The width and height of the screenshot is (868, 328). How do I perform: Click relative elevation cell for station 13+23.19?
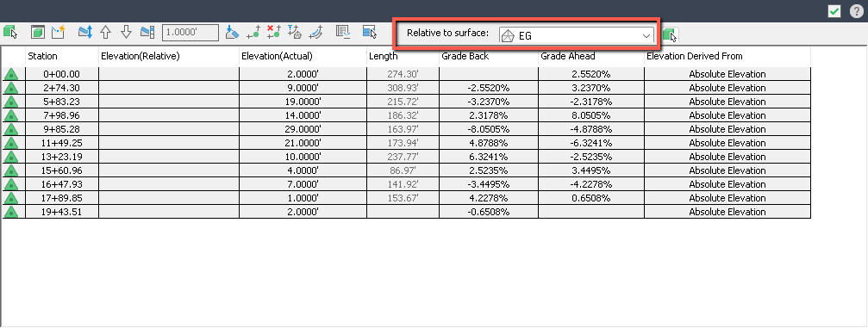[x=169, y=157]
